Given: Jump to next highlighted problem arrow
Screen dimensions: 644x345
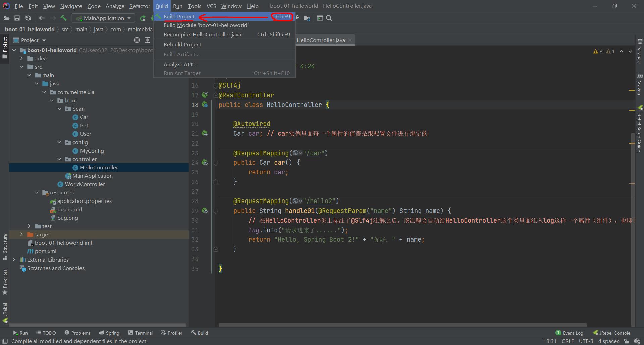Looking at the screenshot, I should [630, 51].
